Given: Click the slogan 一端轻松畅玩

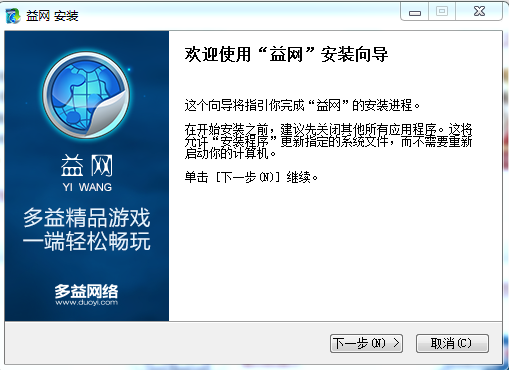Looking at the screenshot, I should click(x=87, y=241).
